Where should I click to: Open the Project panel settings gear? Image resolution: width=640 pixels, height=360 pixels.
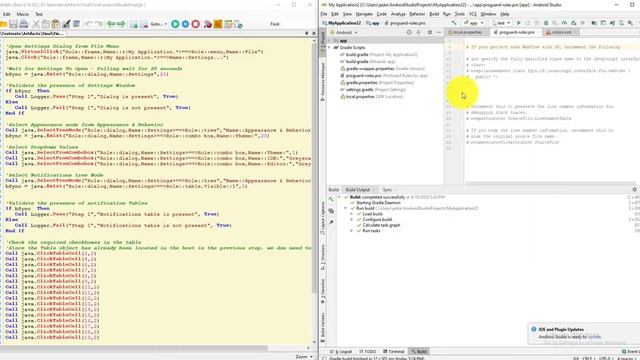(x=429, y=32)
